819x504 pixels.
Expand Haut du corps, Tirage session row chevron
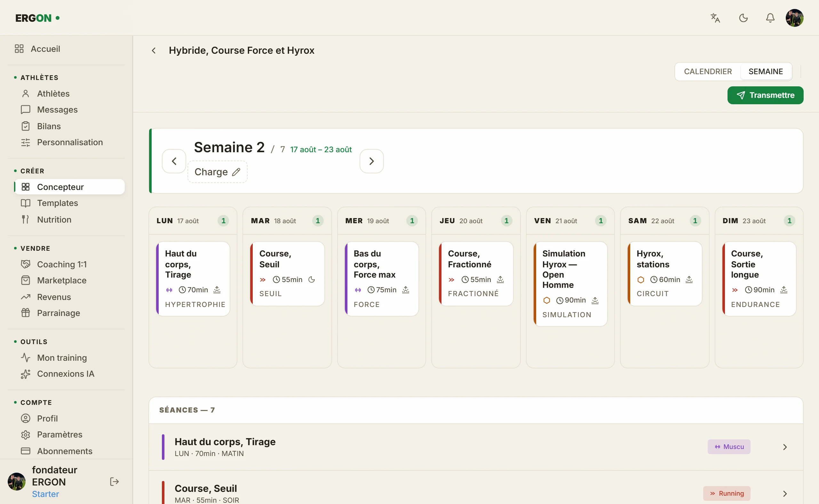(785, 447)
